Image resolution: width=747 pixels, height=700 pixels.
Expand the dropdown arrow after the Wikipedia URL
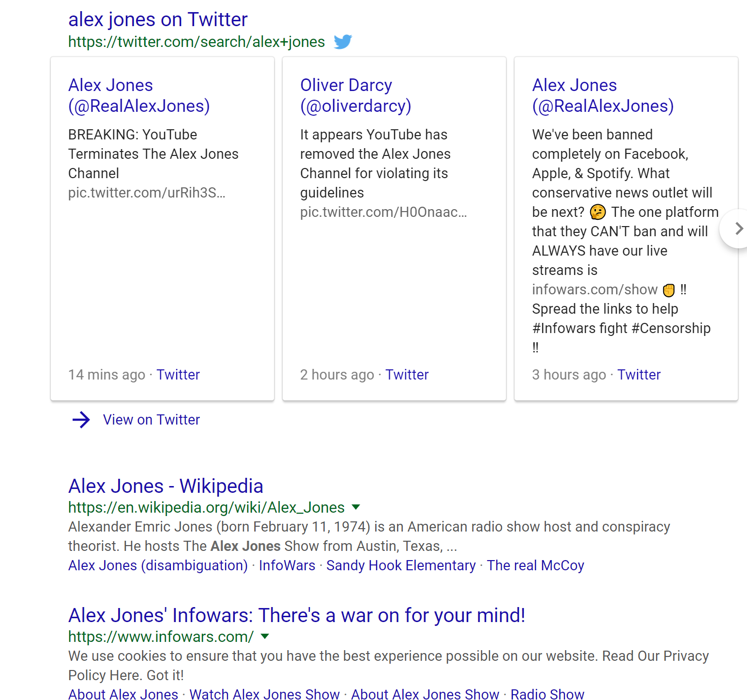coord(356,507)
